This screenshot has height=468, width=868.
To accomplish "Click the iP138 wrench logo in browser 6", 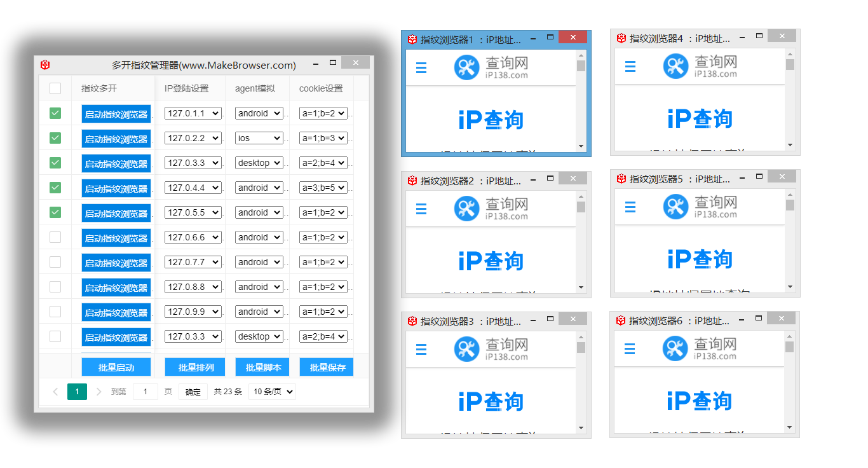I will tap(675, 348).
